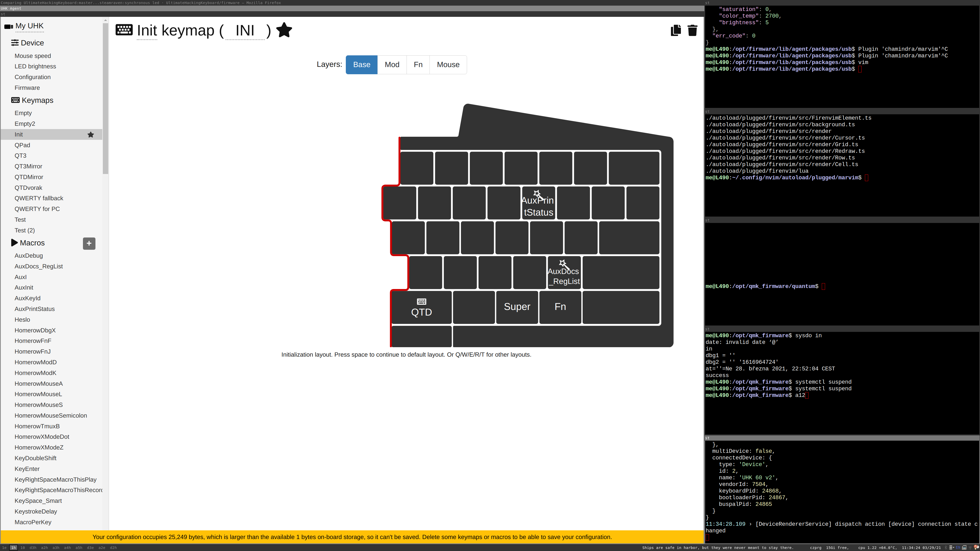Open the Firmware page
The image size is (980, 551).
tap(27, 87)
